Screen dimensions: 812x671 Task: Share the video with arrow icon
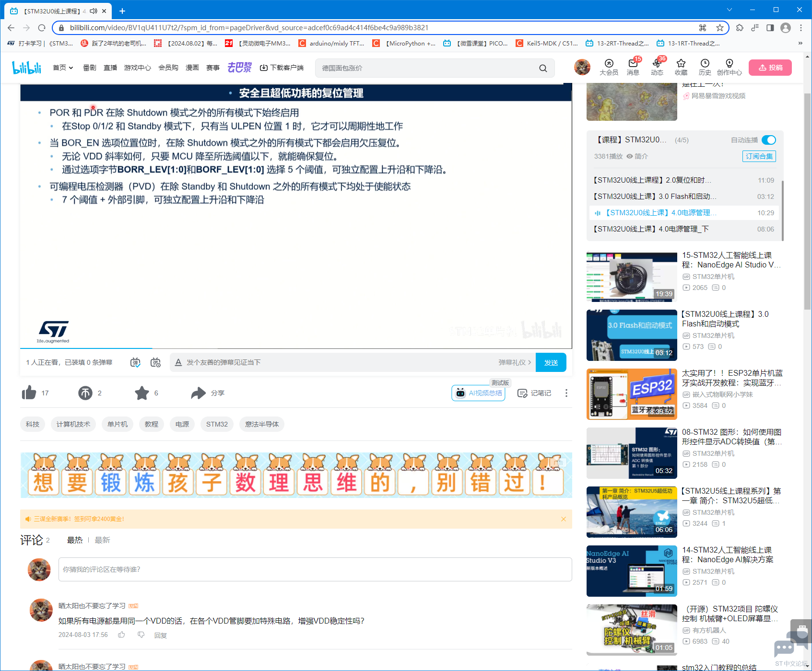[198, 393]
